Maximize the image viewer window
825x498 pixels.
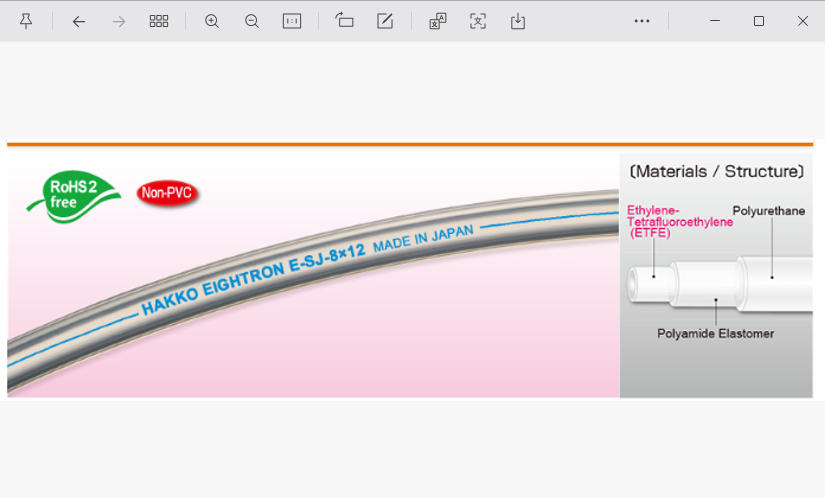point(759,21)
